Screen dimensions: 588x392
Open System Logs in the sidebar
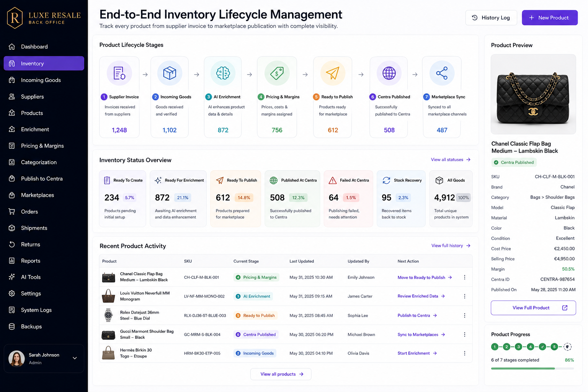[44, 310]
